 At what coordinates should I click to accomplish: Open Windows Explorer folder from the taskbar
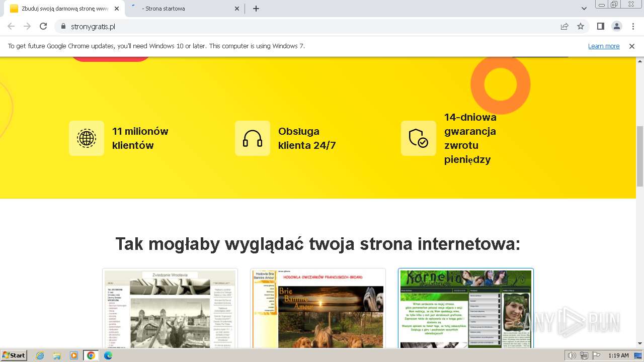[57, 355]
